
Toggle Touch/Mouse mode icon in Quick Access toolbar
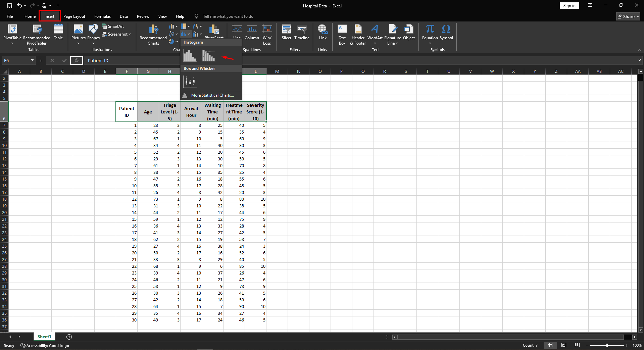click(x=44, y=6)
